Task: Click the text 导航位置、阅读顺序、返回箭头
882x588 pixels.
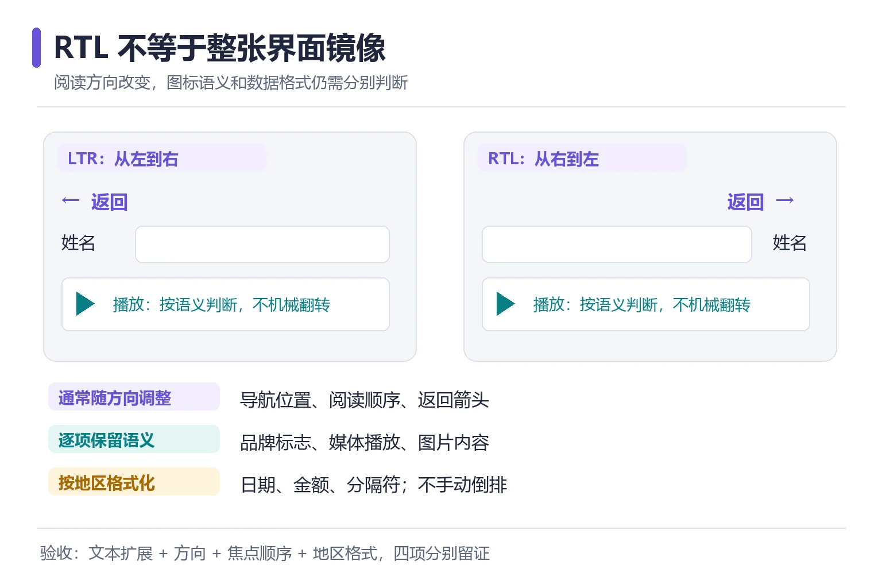Action: pos(365,400)
